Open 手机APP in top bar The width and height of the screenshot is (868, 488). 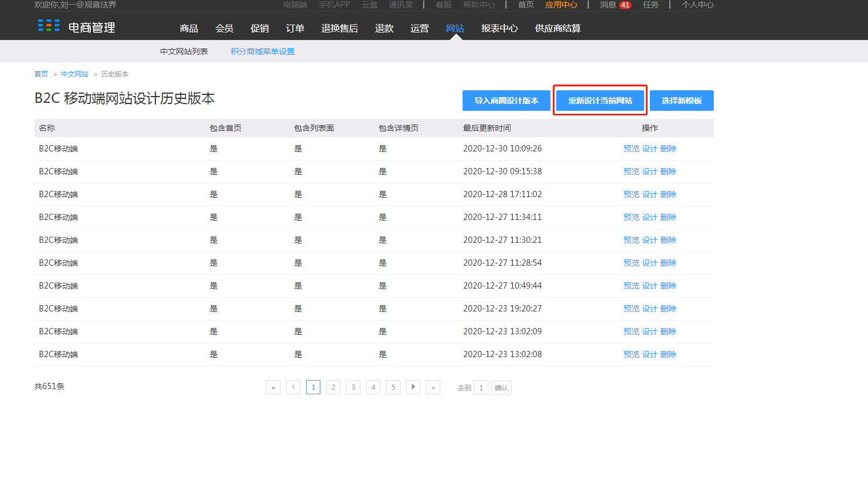[334, 5]
